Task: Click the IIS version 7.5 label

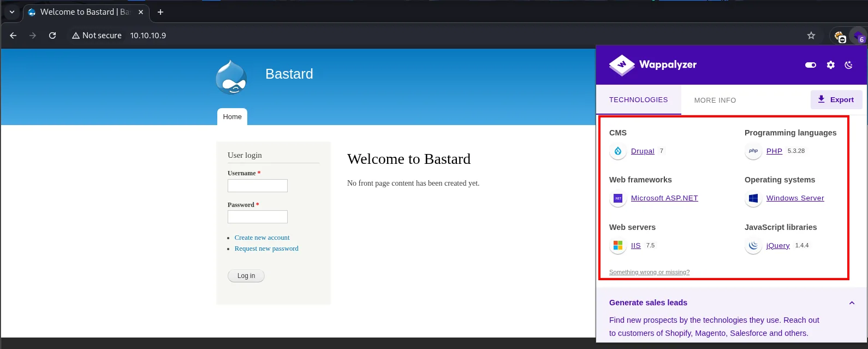Action: pos(650,245)
